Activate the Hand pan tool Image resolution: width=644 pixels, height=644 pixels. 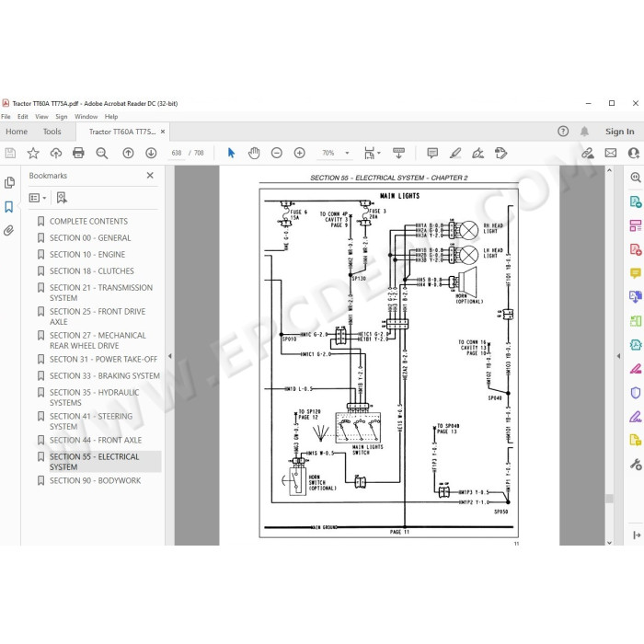tap(254, 154)
